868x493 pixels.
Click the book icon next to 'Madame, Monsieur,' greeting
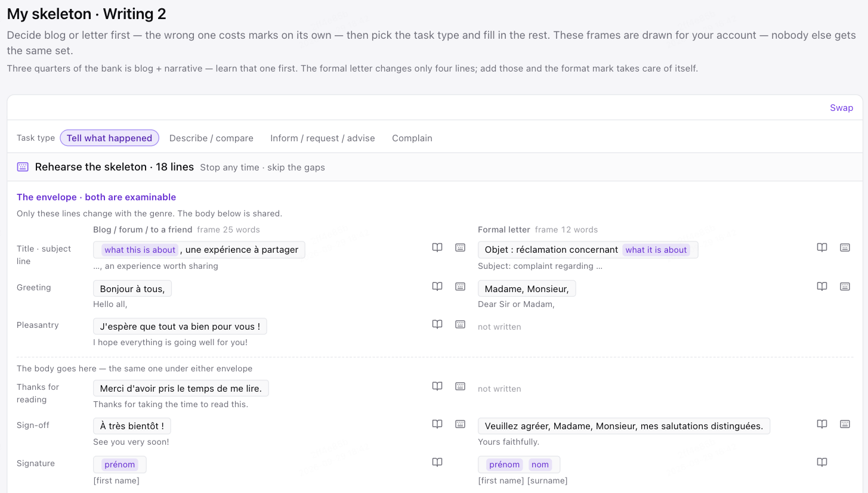coord(822,286)
